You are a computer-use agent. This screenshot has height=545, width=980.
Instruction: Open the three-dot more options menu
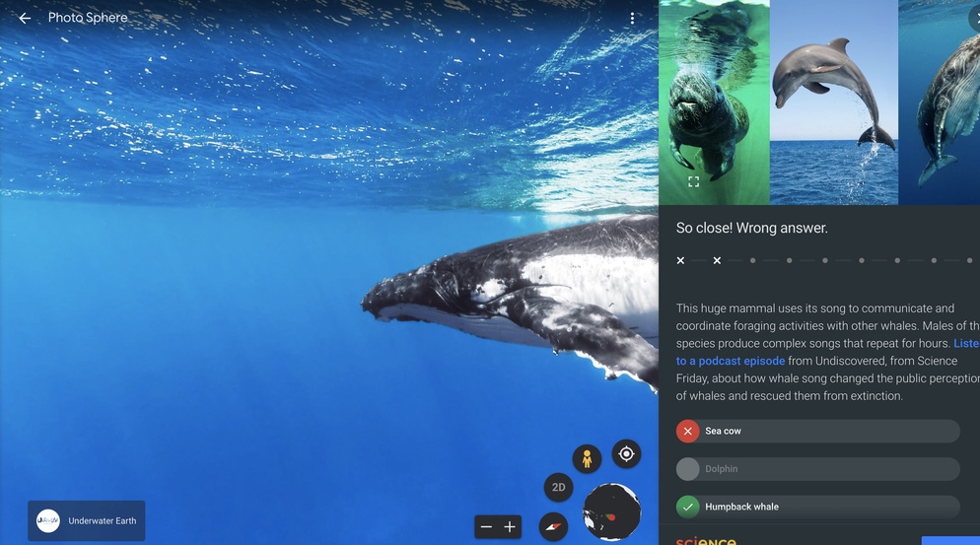click(633, 18)
